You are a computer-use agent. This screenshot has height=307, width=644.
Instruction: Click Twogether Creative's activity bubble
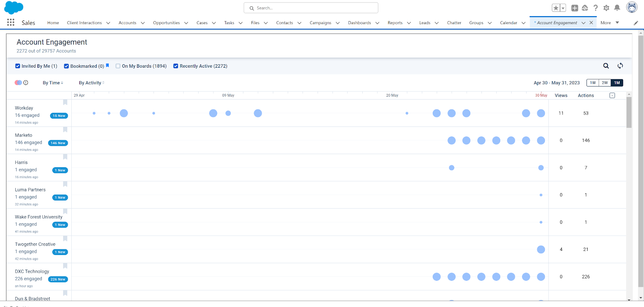[x=541, y=249]
